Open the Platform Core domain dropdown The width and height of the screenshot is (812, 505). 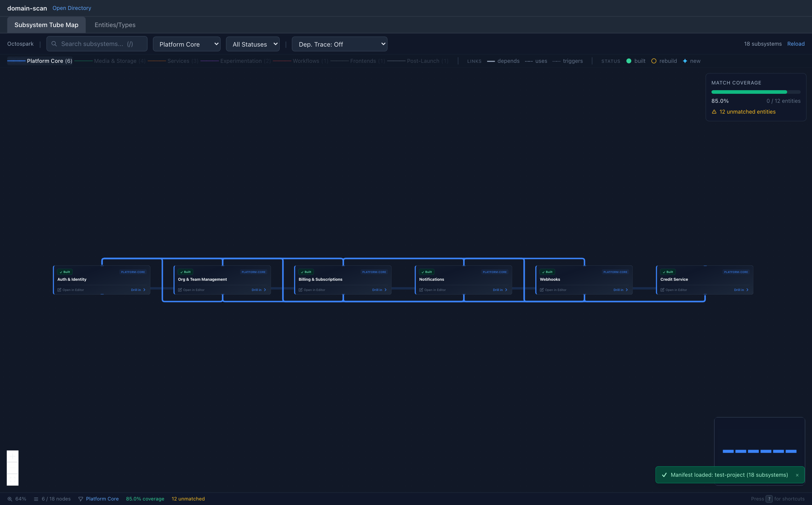pos(187,44)
